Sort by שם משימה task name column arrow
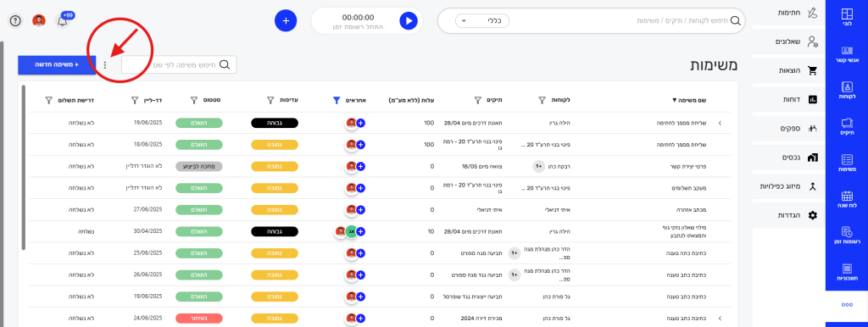Screen dimensions: 868x327 [674, 101]
